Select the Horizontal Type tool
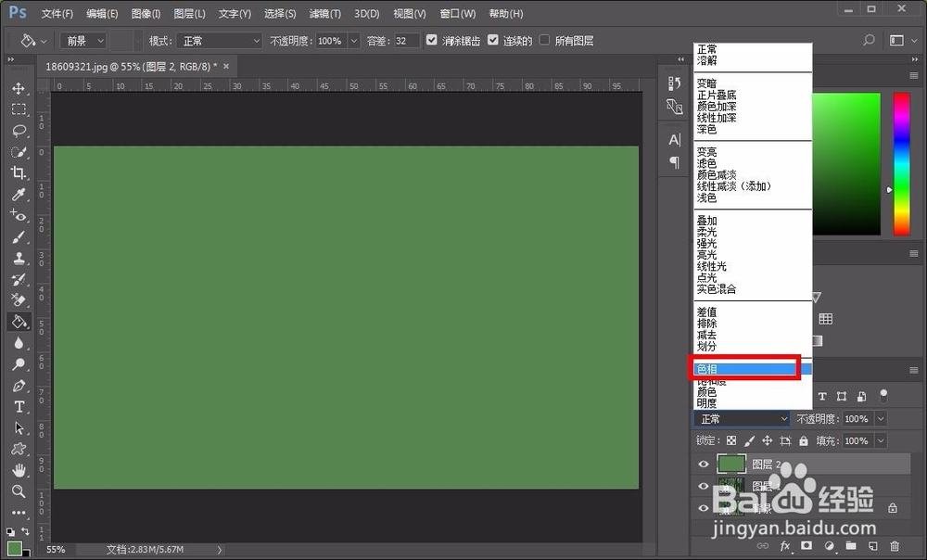 tap(19, 407)
